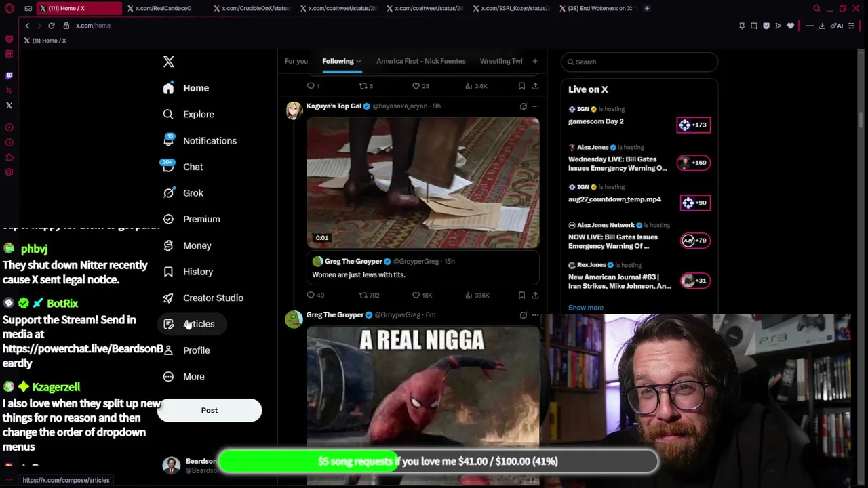Viewport: 868px width, 488px height.
Task: Open the settings gear in browser sidebar
Action: coord(9,172)
